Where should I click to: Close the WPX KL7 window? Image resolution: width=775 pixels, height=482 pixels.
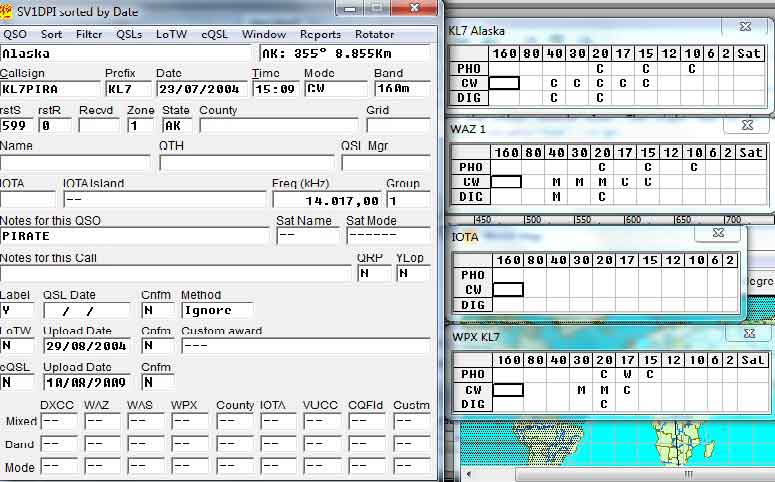click(x=749, y=333)
